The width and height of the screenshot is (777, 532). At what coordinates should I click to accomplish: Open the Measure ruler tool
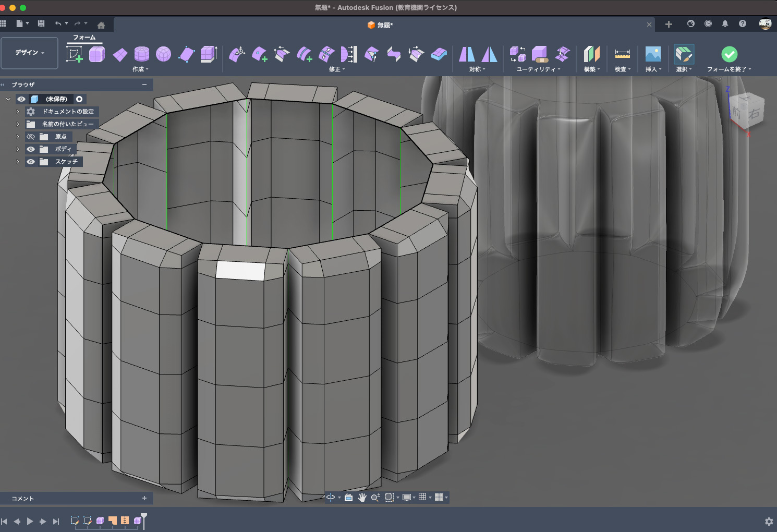[622, 54]
